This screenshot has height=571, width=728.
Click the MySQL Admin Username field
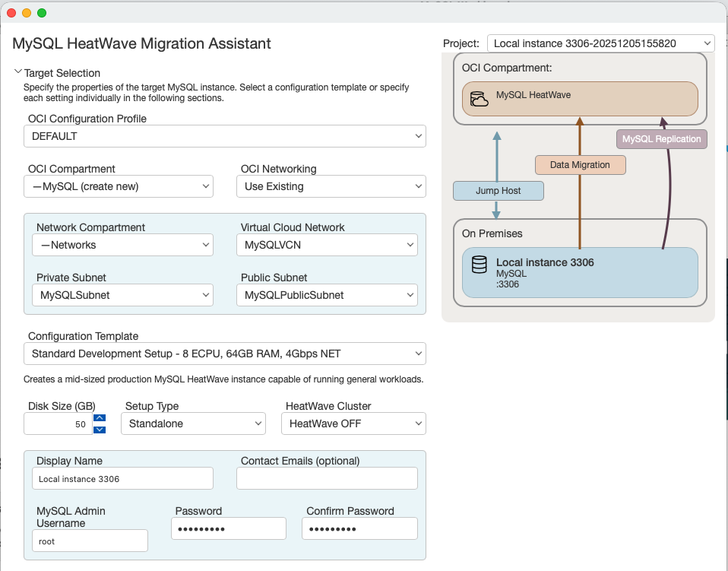tap(90, 541)
